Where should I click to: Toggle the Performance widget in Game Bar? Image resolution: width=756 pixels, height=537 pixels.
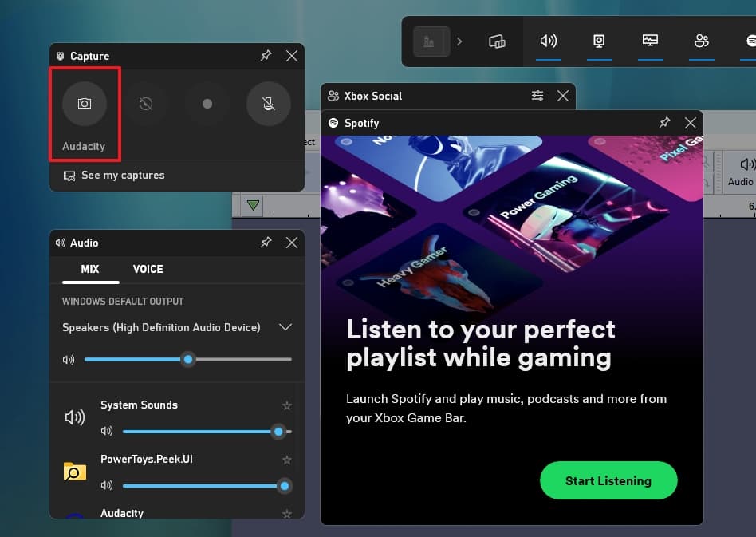650,41
